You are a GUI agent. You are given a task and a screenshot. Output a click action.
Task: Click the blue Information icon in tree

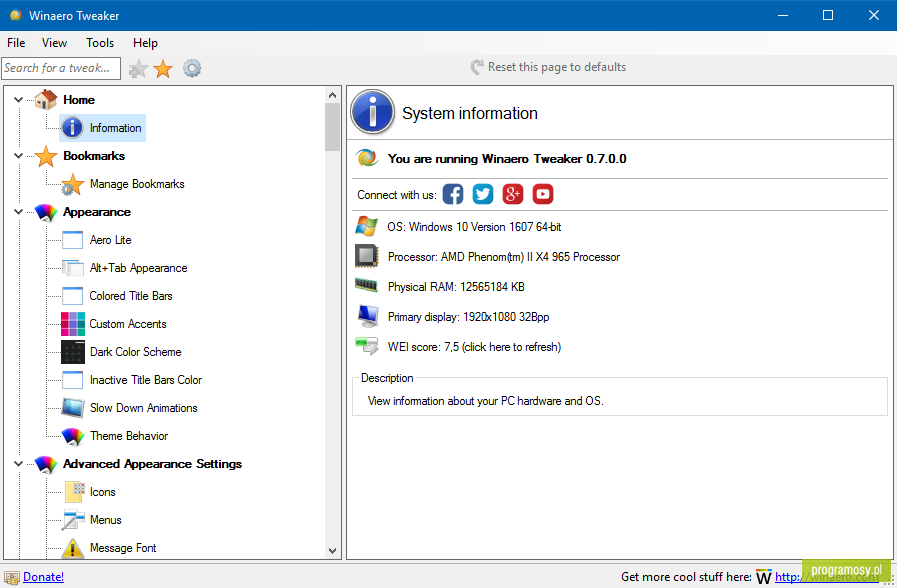73,128
